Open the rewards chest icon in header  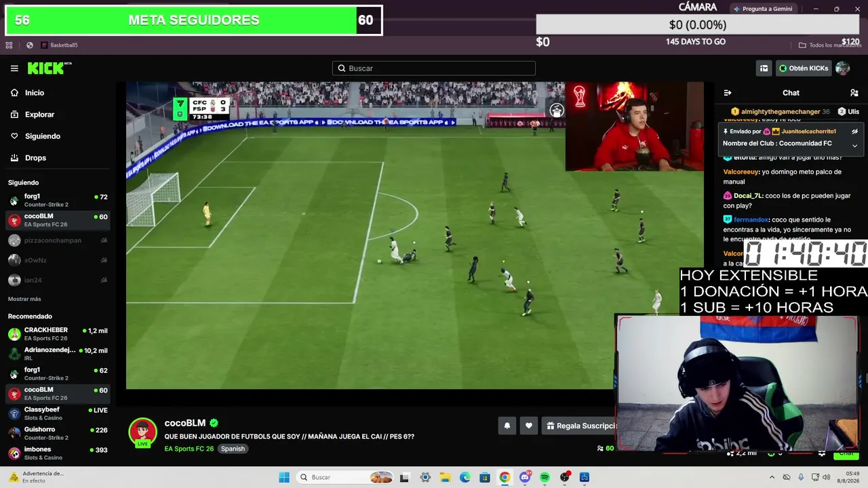click(x=764, y=68)
